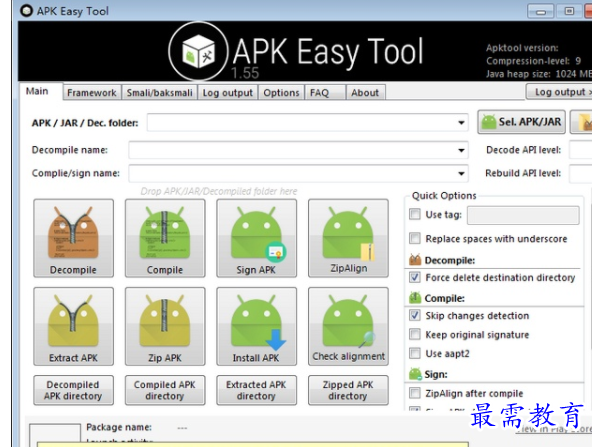Expand the Decompile name dropdown
Viewport: 592px width, 447px height.
click(461, 150)
